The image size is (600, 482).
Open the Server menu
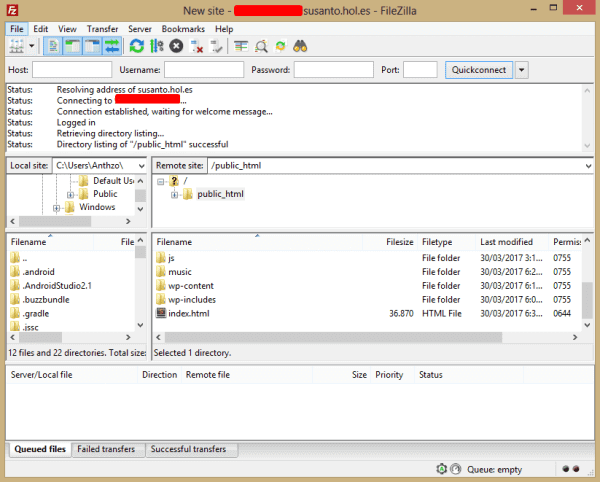point(140,29)
